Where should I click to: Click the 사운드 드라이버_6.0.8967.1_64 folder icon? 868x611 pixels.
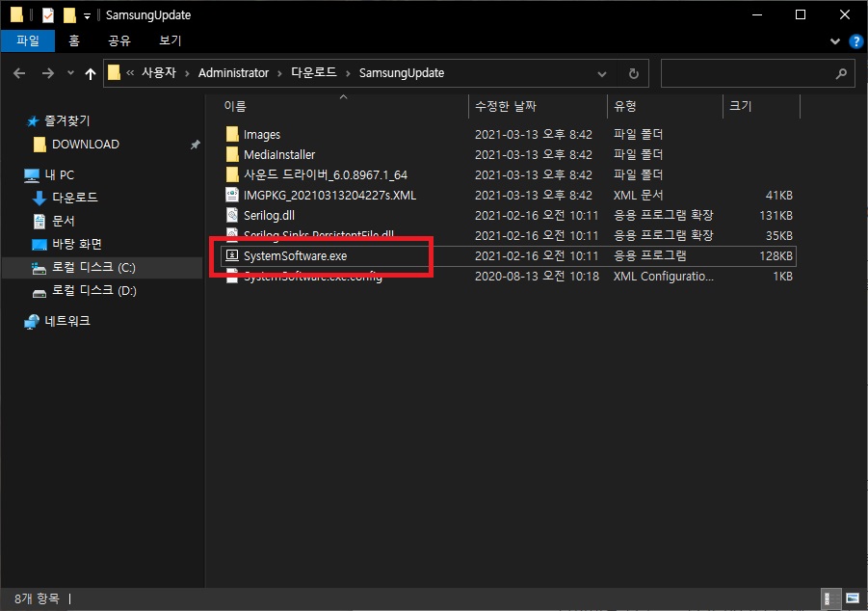click(x=232, y=174)
